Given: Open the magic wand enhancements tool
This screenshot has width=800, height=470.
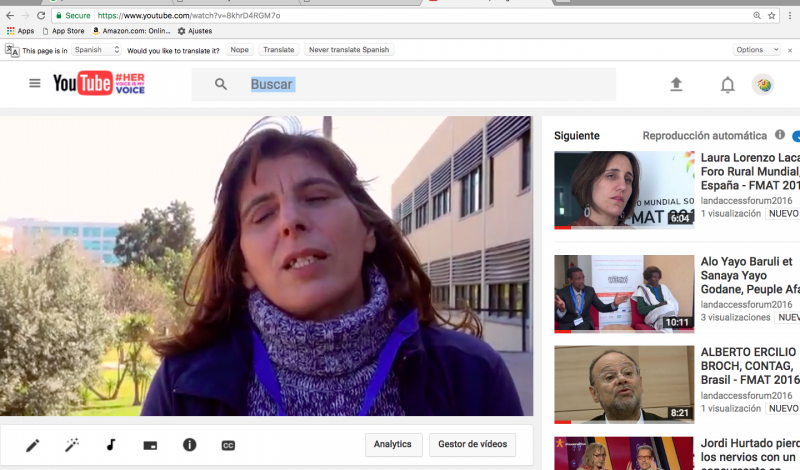Looking at the screenshot, I should (x=72, y=445).
